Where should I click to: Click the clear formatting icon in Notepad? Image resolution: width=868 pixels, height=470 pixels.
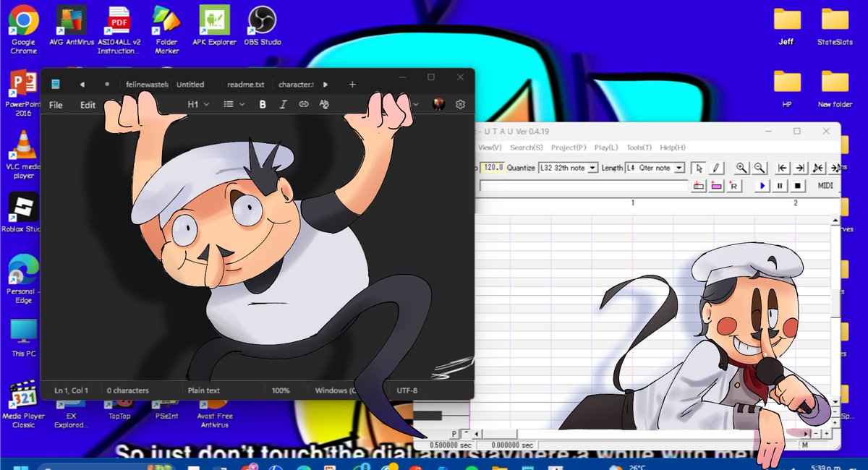tap(324, 105)
